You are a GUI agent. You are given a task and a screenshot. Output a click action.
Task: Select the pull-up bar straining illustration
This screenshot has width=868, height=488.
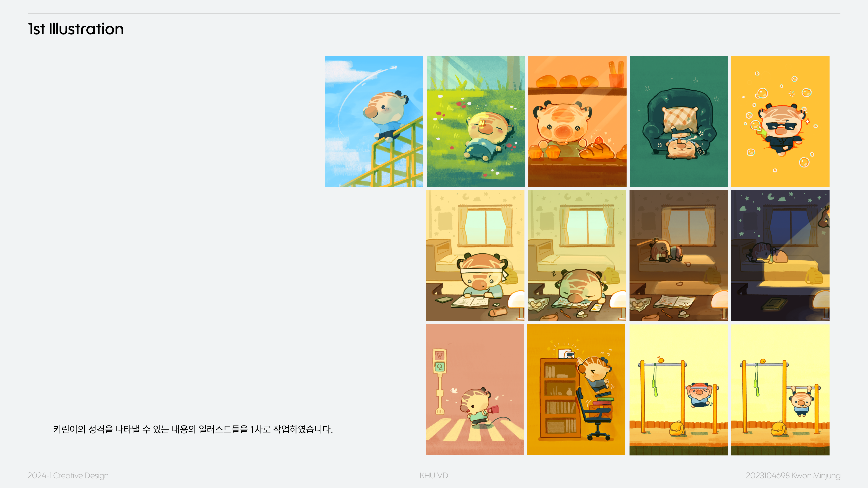coord(679,390)
